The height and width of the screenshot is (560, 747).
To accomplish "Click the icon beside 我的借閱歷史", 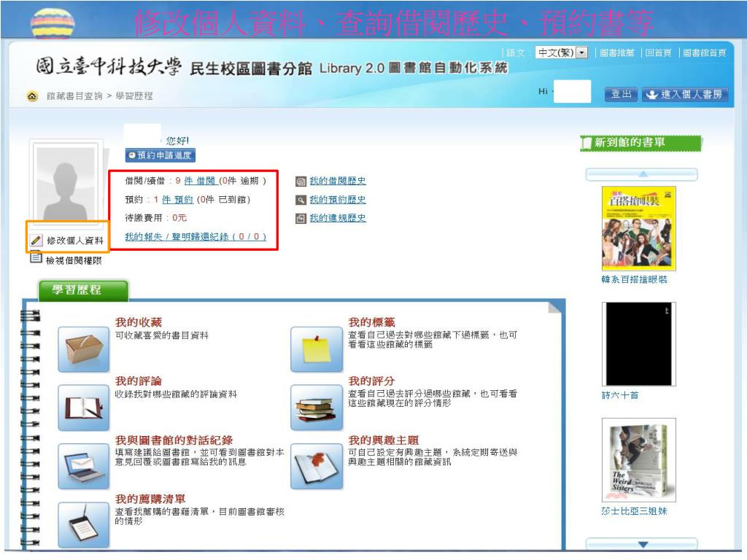I will click(x=301, y=182).
